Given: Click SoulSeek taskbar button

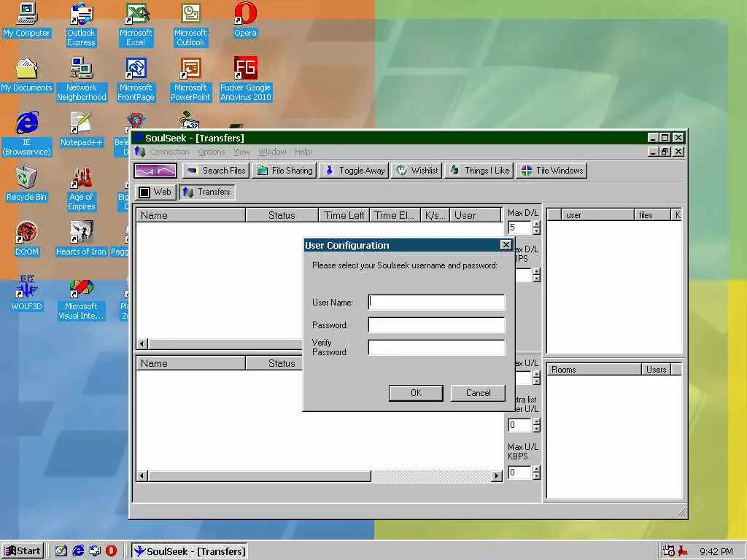Looking at the screenshot, I should tap(189, 551).
